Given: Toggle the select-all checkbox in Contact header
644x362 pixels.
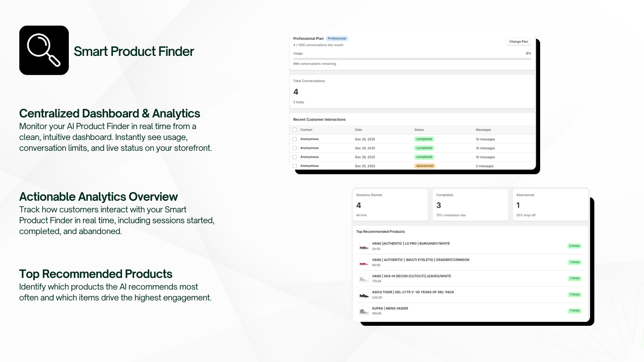Looking at the screenshot, I should click(x=294, y=130).
